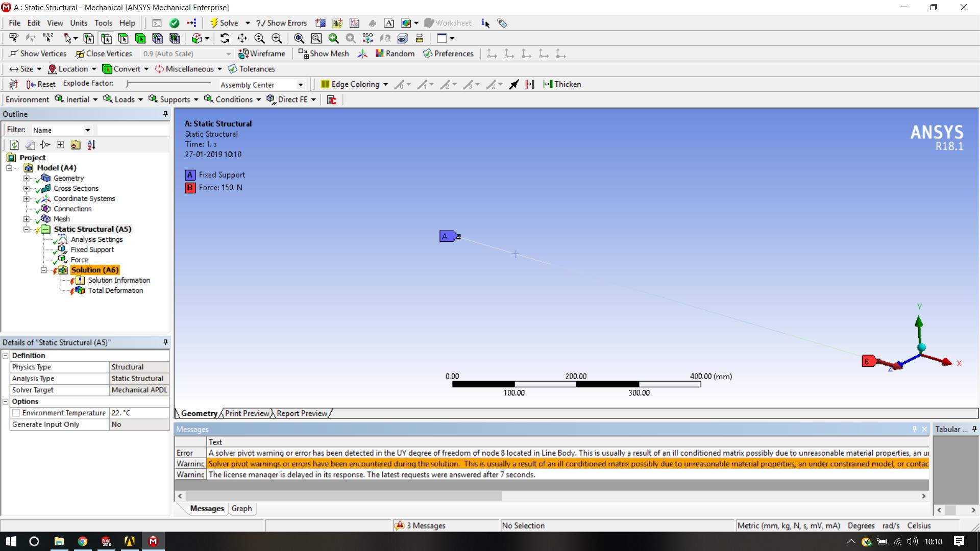Open File Explorer from the taskbar
The height and width of the screenshot is (551, 980).
[x=59, y=541]
